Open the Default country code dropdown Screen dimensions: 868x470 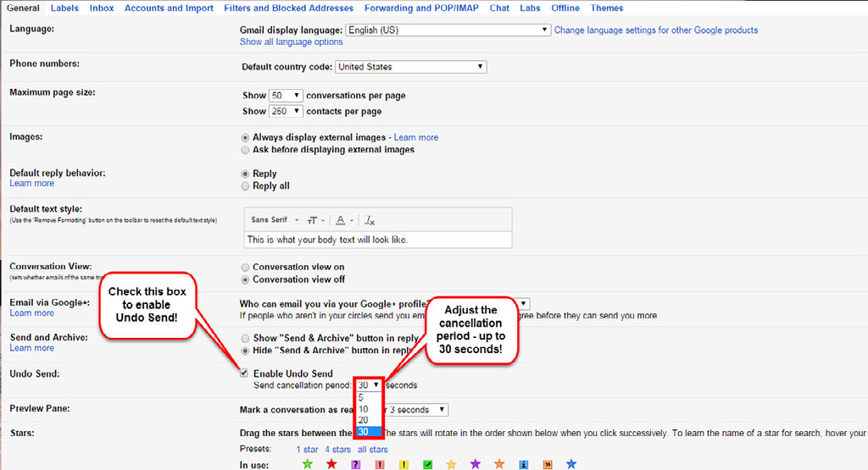tap(411, 67)
